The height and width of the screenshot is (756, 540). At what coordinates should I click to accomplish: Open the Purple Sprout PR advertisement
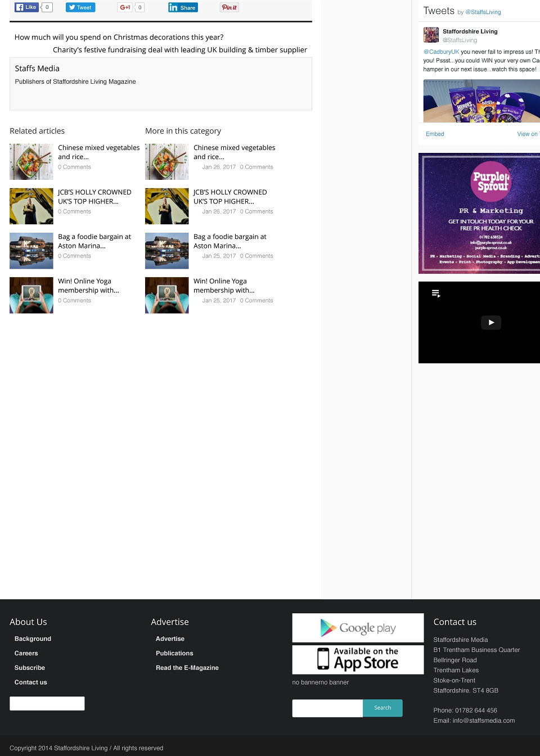479,213
